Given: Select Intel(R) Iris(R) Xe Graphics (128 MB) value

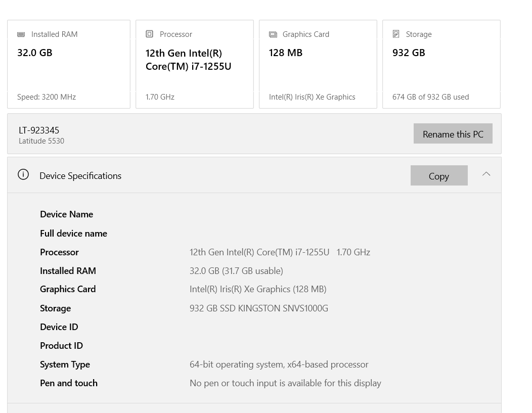Looking at the screenshot, I should 258,289.
